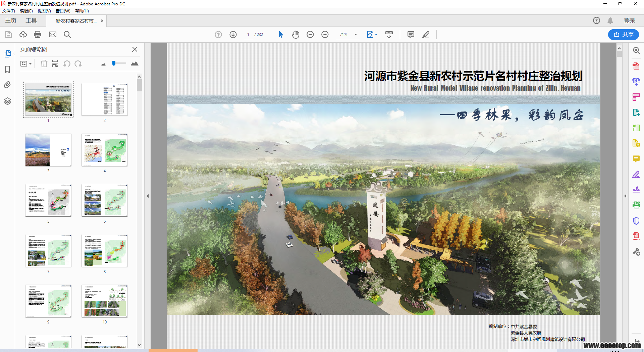Click document scrollbar up arrow
Screen dimensions: 644x352
click(619, 48)
